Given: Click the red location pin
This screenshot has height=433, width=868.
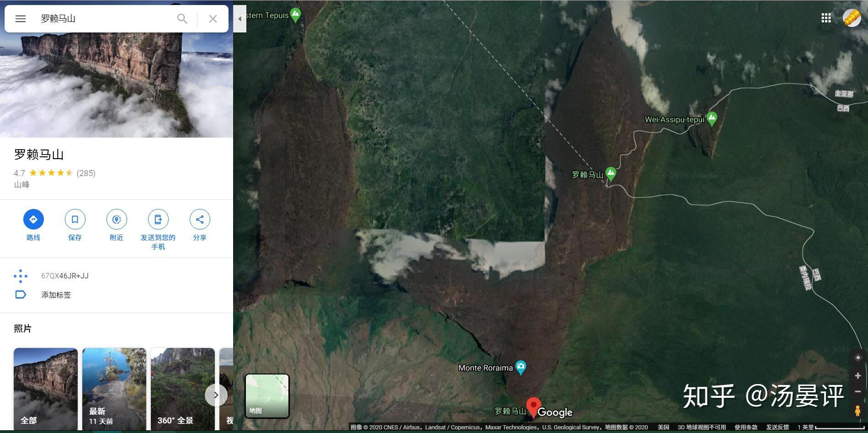Looking at the screenshot, I should [x=533, y=407].
